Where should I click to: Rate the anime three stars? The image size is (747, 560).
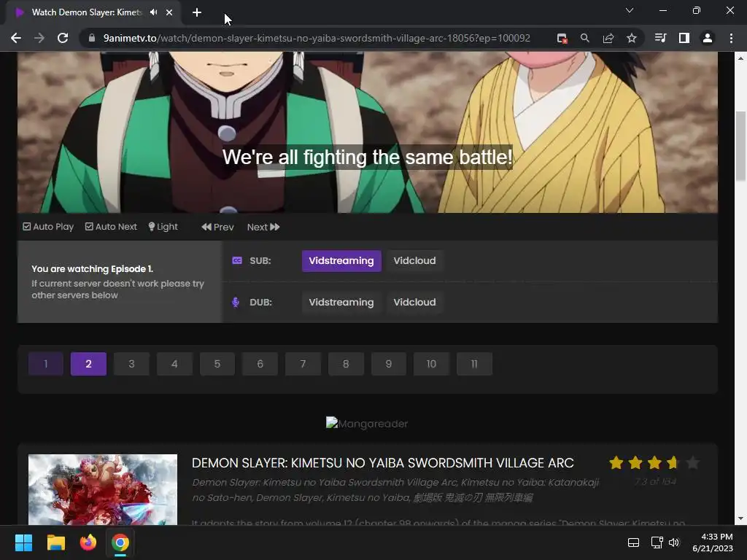[x=654, y=462]
